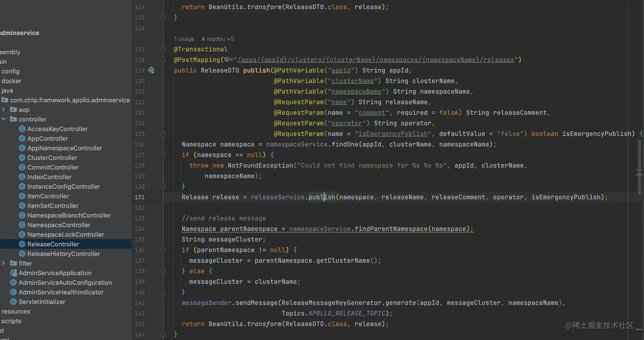
Task: Click the NamespaceController class icon
Action: pyautogui.click(x=22, y=225)
